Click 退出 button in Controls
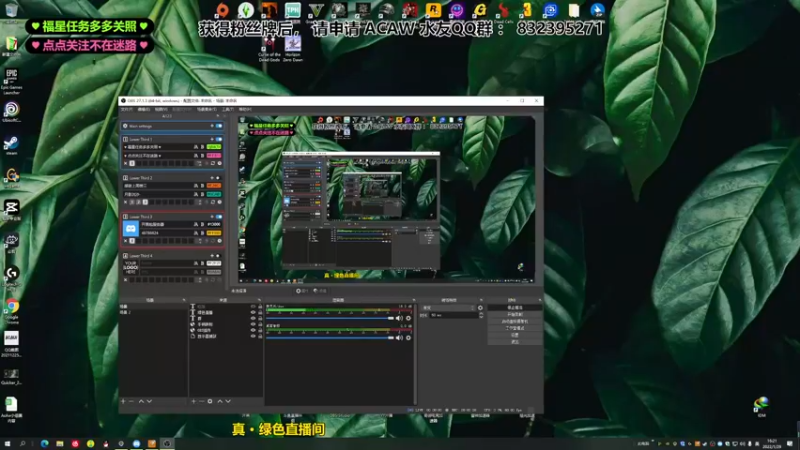 tap(514, 342)
